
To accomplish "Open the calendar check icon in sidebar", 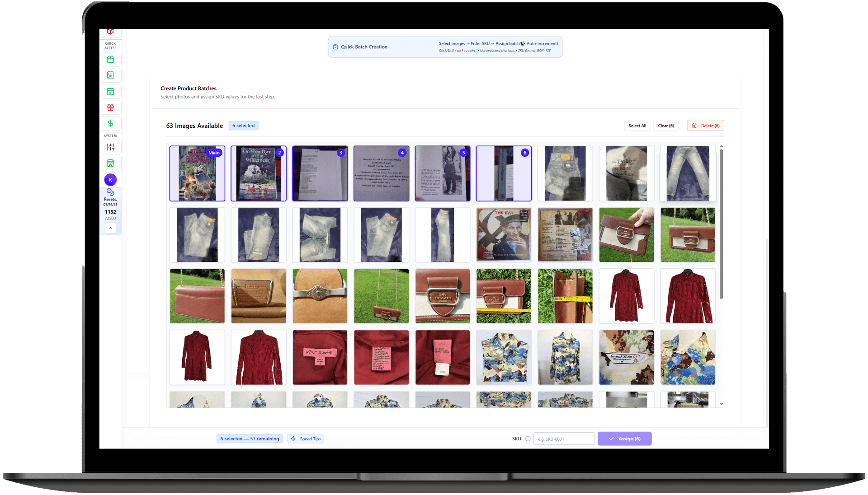I will pyautogui.click(x=110, y=92).
